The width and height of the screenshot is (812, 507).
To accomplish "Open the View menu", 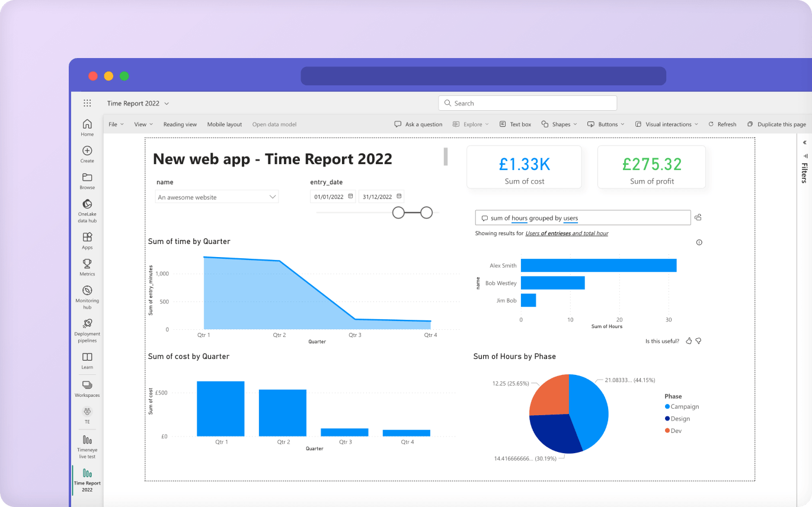I will tap(143, 124).
